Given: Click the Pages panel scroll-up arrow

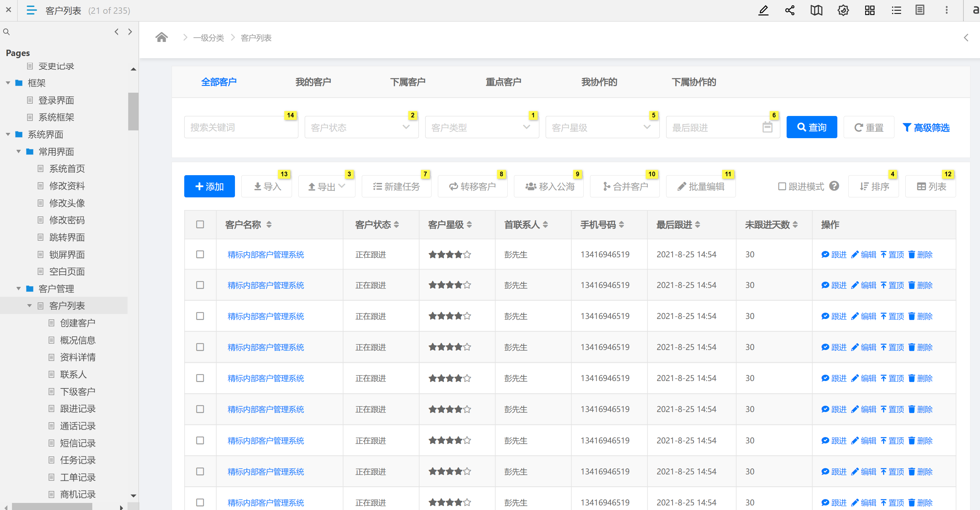Looking at the screenshot, I should click(133, 69).
